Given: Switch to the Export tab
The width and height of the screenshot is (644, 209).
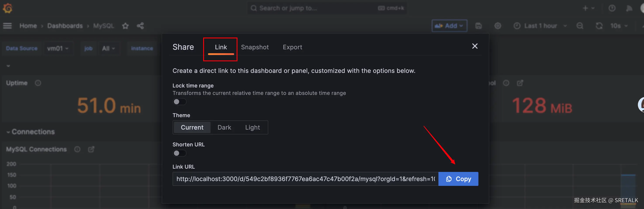Looking at the screenshot, I should (x=292, y=47).
